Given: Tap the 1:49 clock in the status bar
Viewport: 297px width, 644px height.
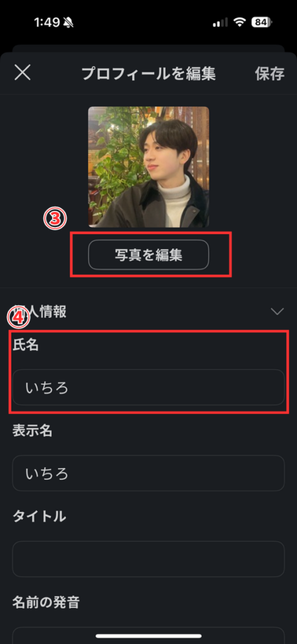Looking at the screenshot, I should click(x=47, y=22).
